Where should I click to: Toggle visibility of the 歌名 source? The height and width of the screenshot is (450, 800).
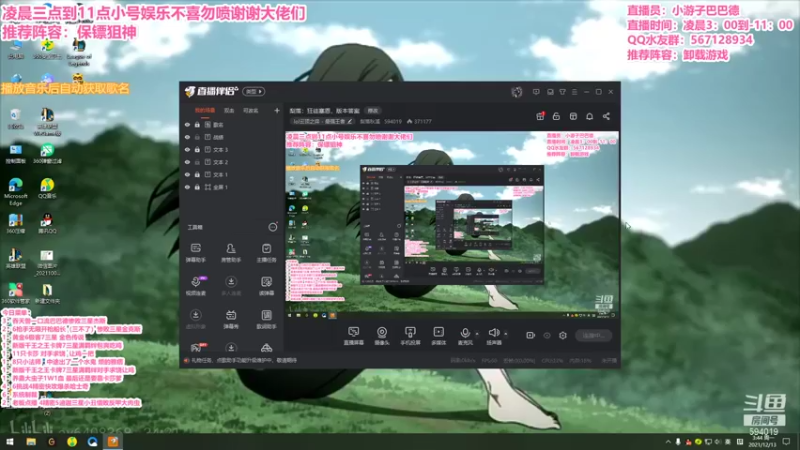point(187,124)
